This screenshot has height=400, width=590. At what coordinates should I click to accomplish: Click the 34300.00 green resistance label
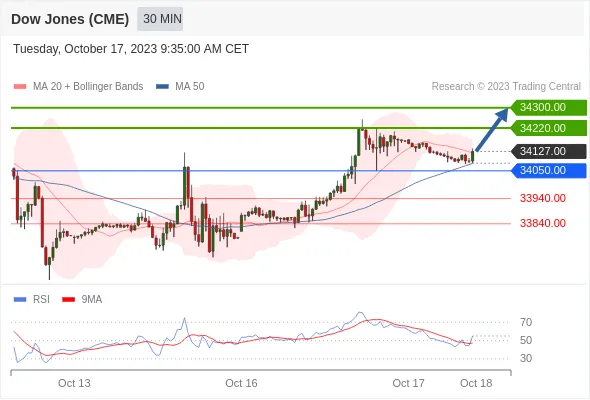point(549,108)
